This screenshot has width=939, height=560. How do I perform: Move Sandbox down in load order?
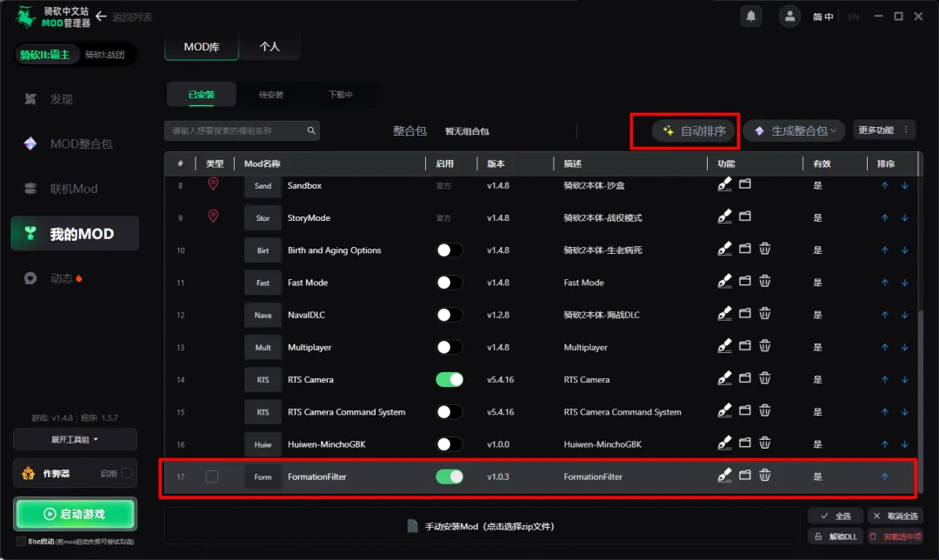pyautogui.click(x=905, y=186)
